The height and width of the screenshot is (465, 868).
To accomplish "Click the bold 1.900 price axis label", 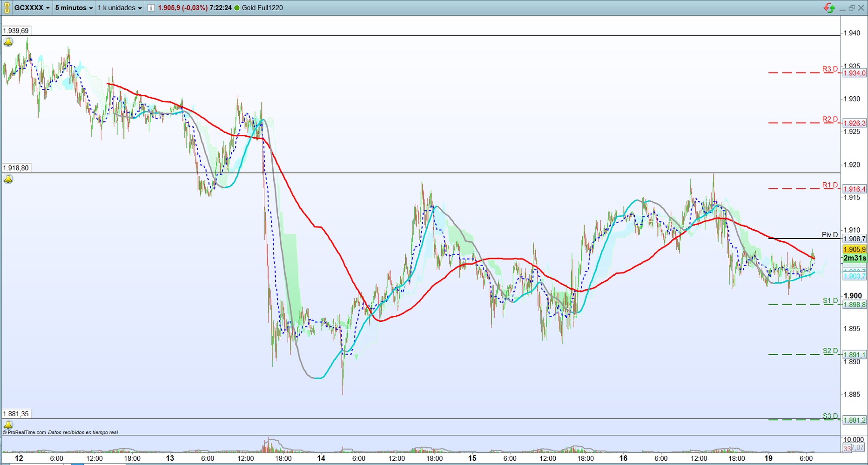I will point(853,296).
